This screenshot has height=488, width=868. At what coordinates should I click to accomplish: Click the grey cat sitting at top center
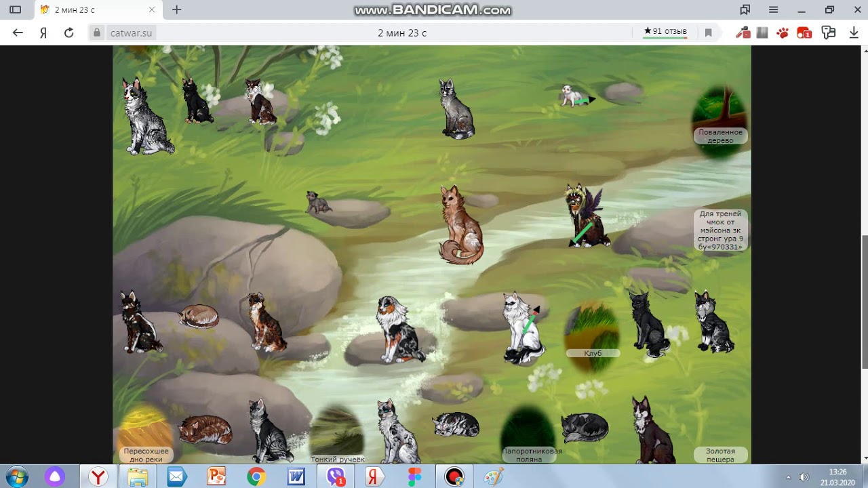point(456,108)
